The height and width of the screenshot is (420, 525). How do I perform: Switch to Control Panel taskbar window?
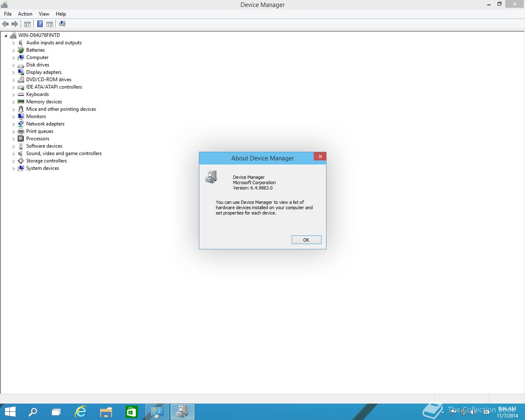tap(157, 412)
